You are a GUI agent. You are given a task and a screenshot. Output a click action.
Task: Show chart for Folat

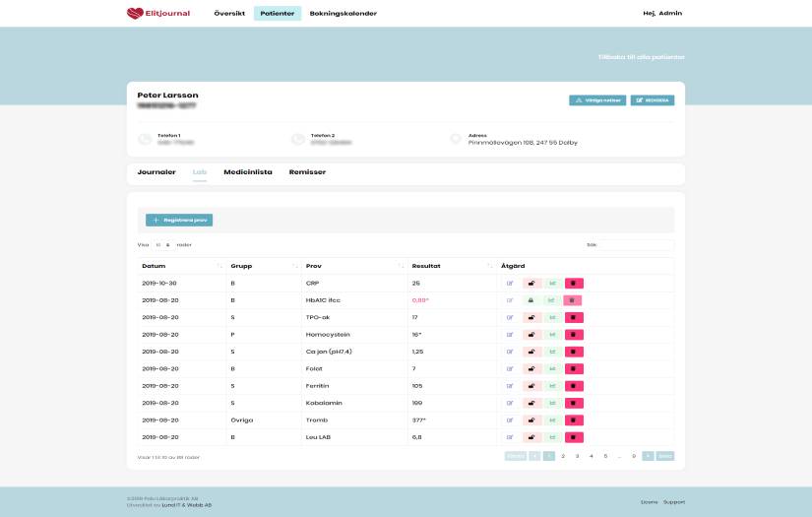pos(552,369)
